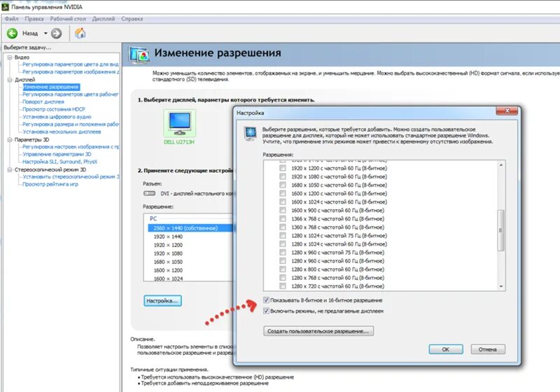Tick checkbox for 1600 x 900 at 60 Гц
Screen dimensions: 560x392
coord(283,210)
